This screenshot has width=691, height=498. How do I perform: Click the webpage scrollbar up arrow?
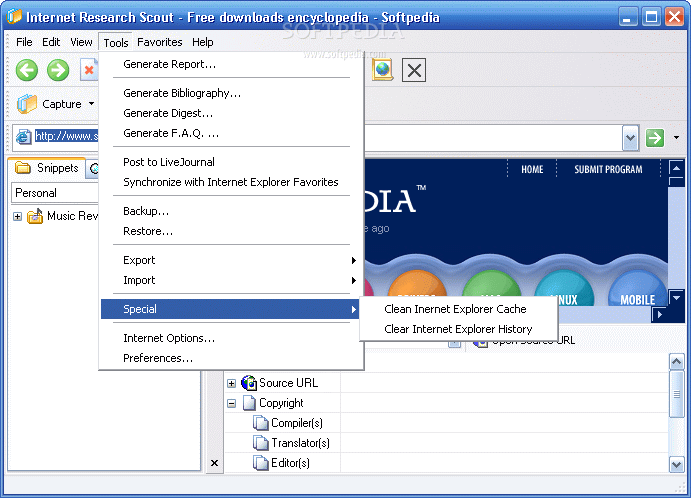(x=676, y=168)
